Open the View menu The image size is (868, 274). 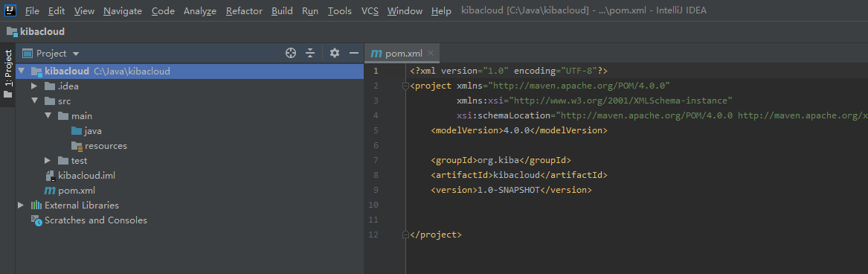tap(84, 10)
